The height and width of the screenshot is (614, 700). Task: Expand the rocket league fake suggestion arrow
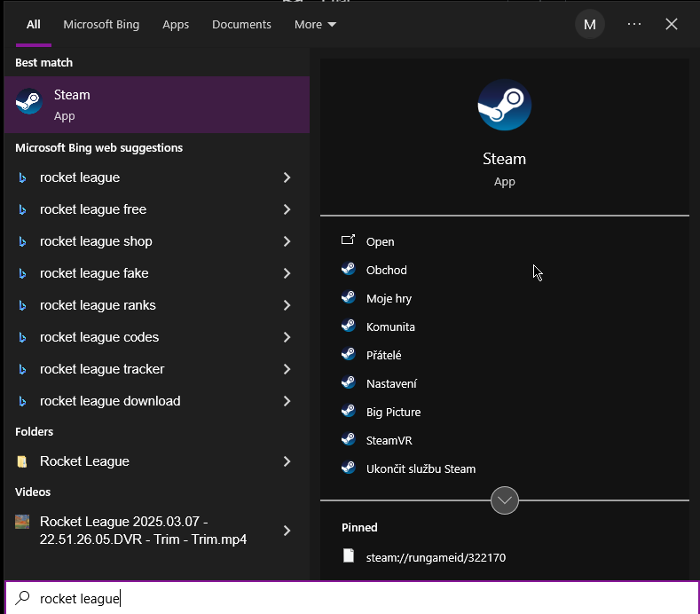287,273
